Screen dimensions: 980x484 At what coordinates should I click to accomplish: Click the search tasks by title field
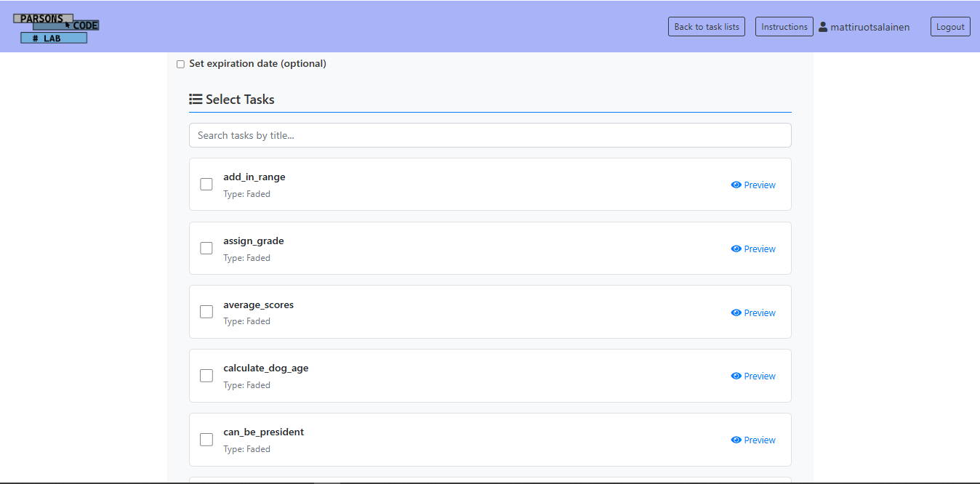pyautogui.click(x=490, y=135)
